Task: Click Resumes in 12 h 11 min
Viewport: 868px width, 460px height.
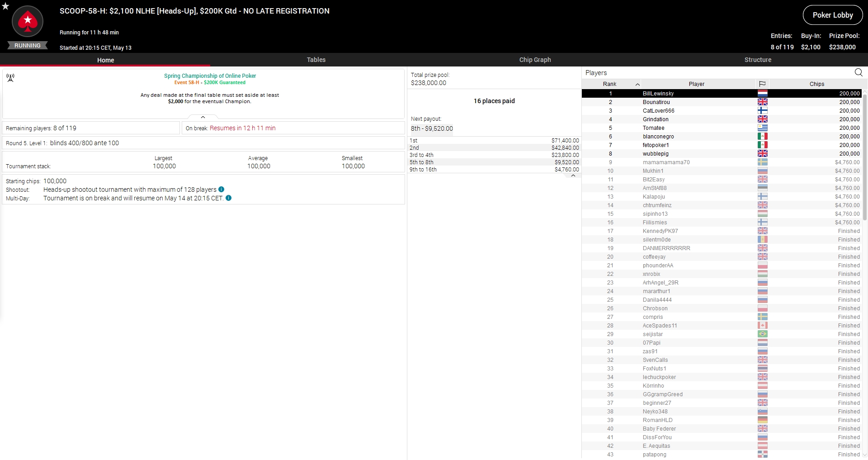Action: (x=242, y=128)
